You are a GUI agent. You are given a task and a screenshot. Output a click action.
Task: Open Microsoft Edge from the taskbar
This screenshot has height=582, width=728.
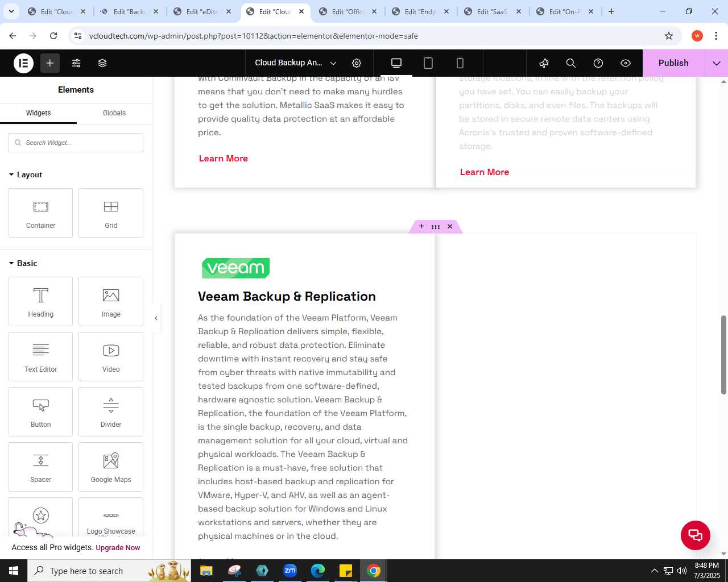pos(318,571)
